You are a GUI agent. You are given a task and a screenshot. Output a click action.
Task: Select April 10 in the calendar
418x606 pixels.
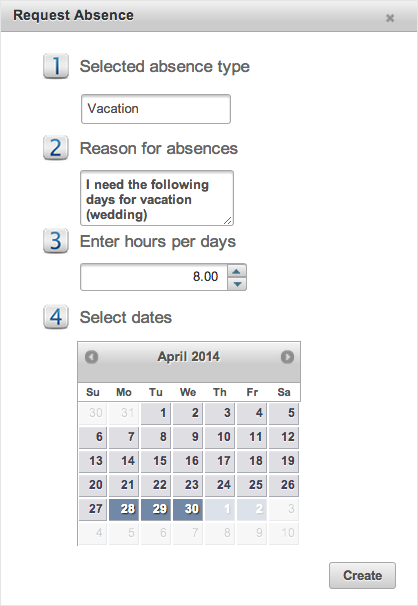220,437
